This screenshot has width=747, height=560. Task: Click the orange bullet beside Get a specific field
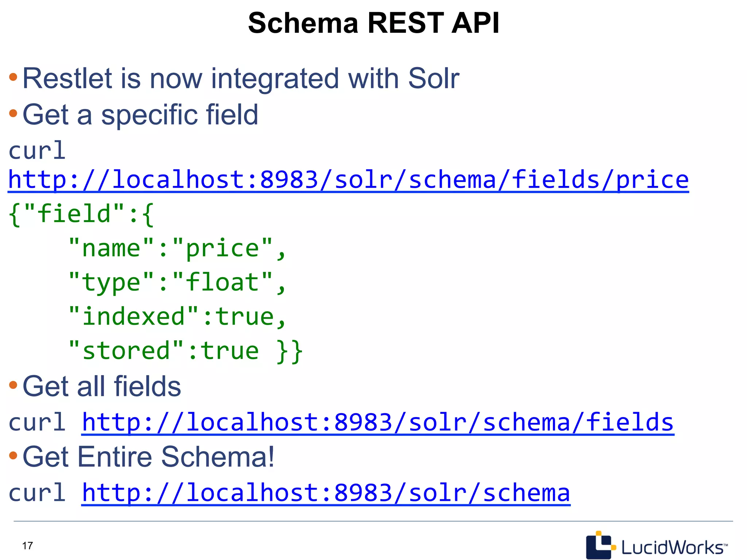(x=13, y=113)
